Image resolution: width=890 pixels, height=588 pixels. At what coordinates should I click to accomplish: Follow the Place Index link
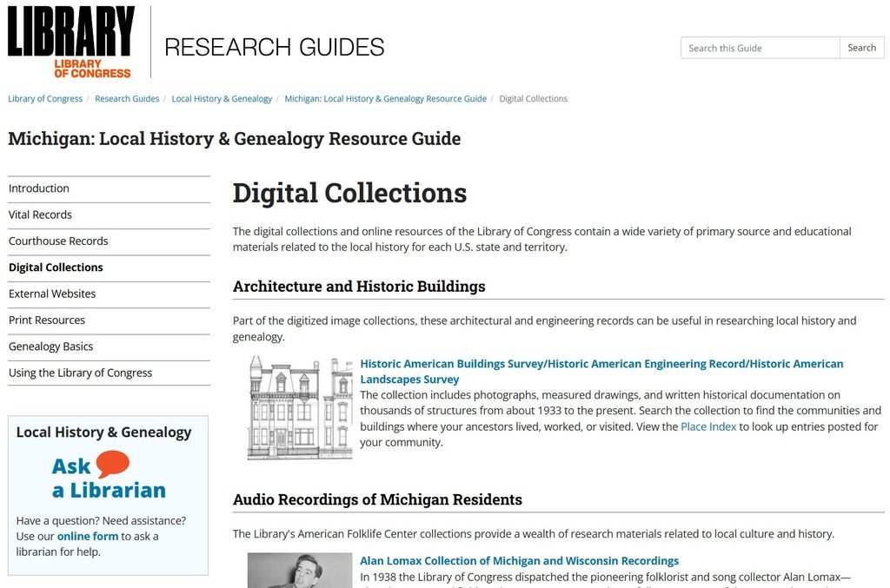(x=708, y=427)
